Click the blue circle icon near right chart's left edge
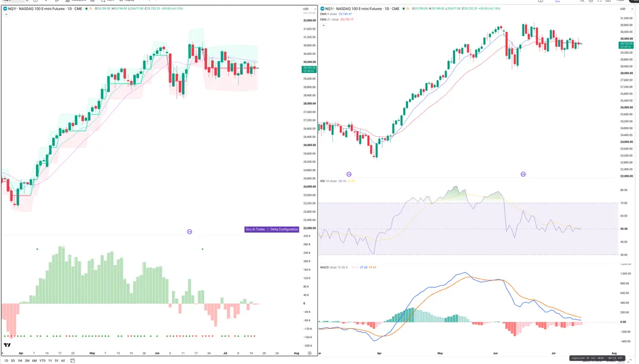Image resolution: width=639 pixels, height=364 pixels. (x=349, y=174)
